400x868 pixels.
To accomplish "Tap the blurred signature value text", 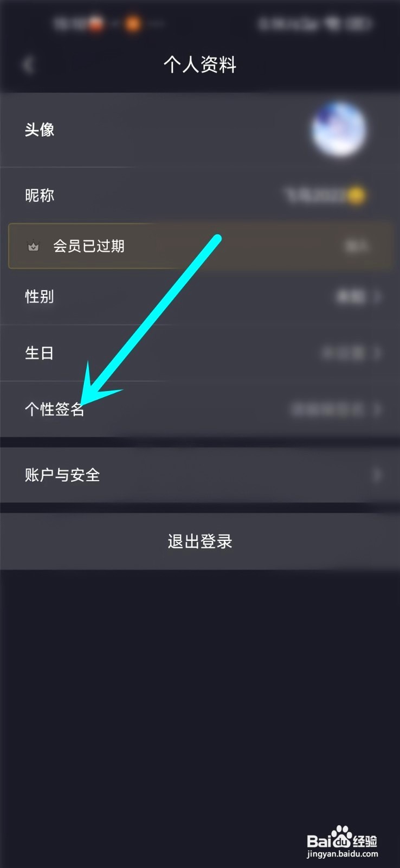I will (327, 409).
